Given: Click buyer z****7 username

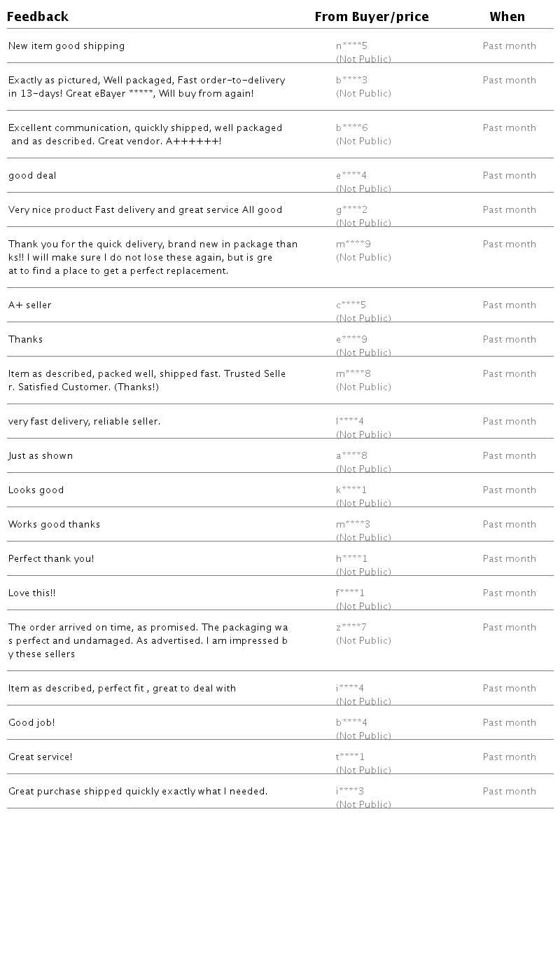Looking at the screenshot, I should [x=351, y=628].
